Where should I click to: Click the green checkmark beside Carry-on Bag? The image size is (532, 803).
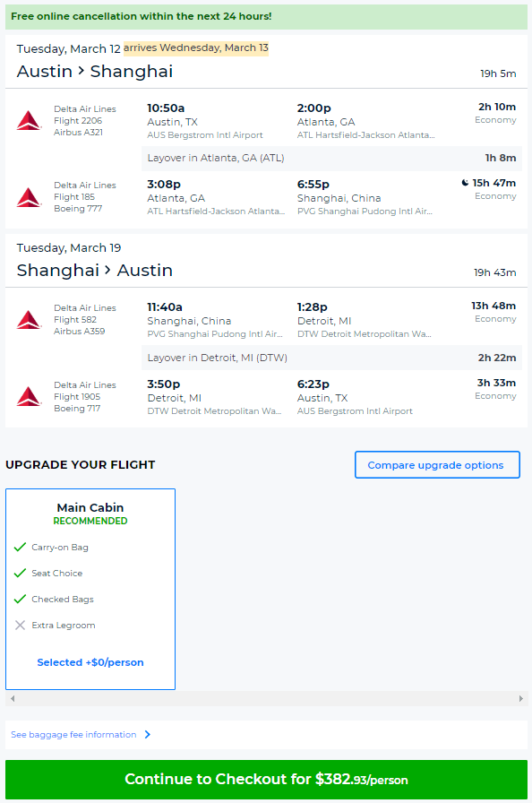click(x=20, y=547)
